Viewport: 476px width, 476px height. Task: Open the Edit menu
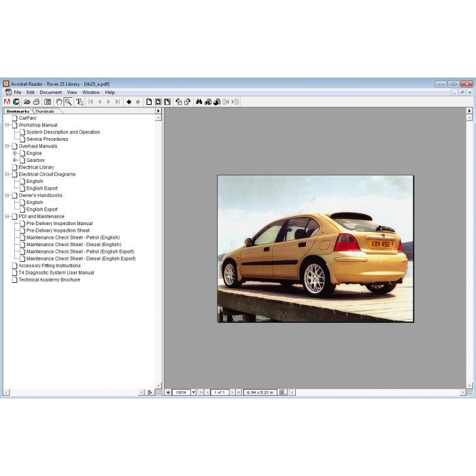click(31, 92)
